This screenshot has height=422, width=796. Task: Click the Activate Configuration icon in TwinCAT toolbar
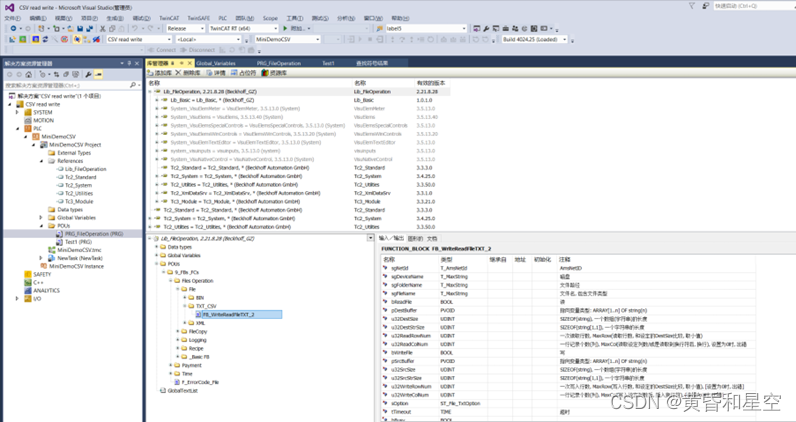12,39
